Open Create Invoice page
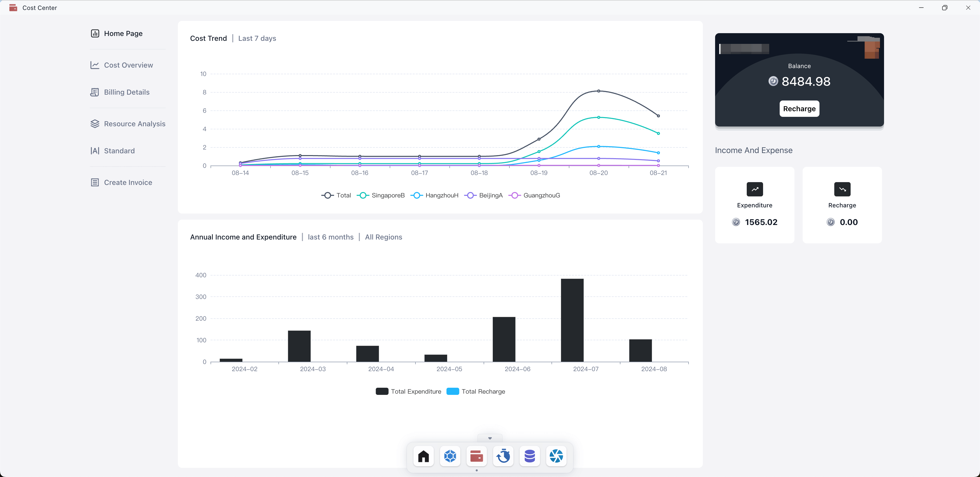The height and width of the screenshot is (477, 980). click(x=128, y=183)
